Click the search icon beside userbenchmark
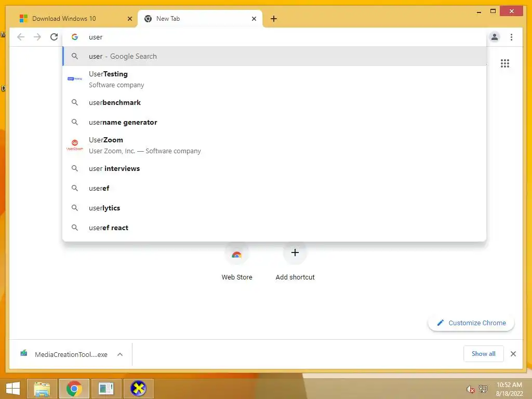Viewport: 532px width, 399px height. pos(75,102)
